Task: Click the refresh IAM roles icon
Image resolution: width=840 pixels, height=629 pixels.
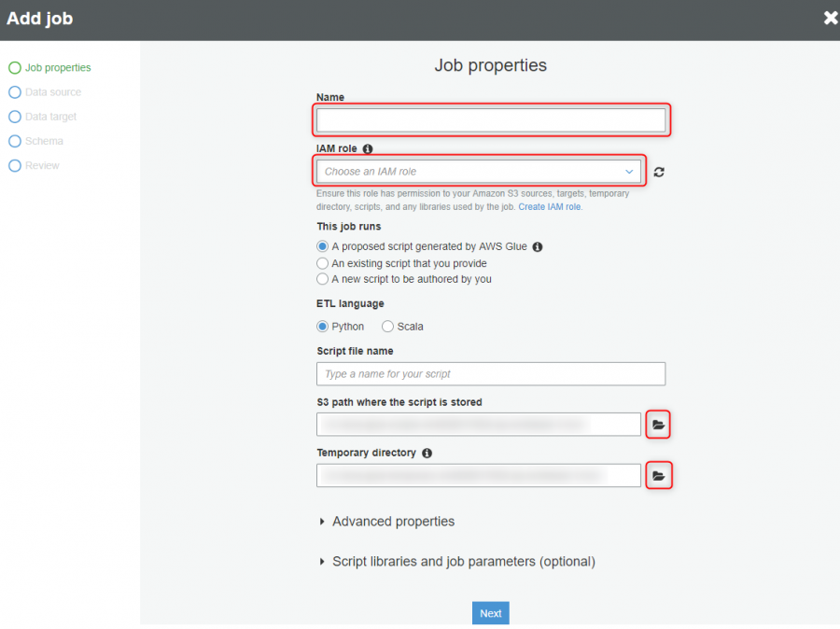Action: pos(659,172)
